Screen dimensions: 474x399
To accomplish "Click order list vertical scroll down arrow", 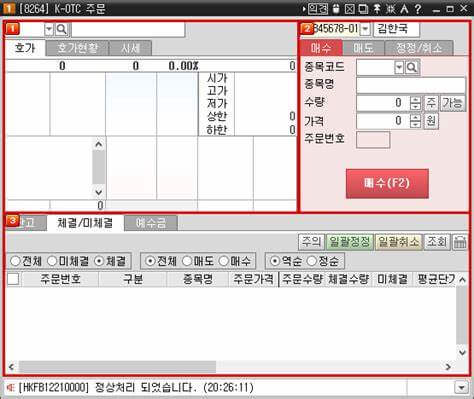I will click(x=462, y=352).
